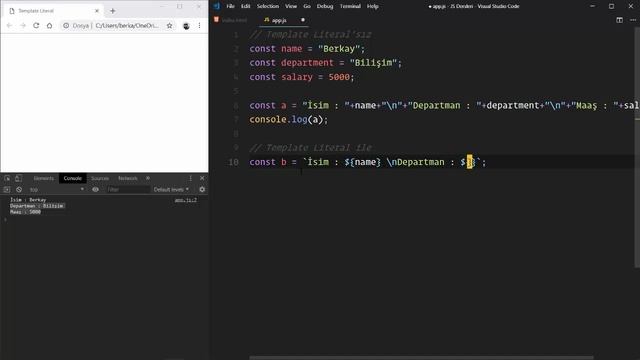Click the console Filter field
The image size is (640, 360).
(x=128, y=189)
